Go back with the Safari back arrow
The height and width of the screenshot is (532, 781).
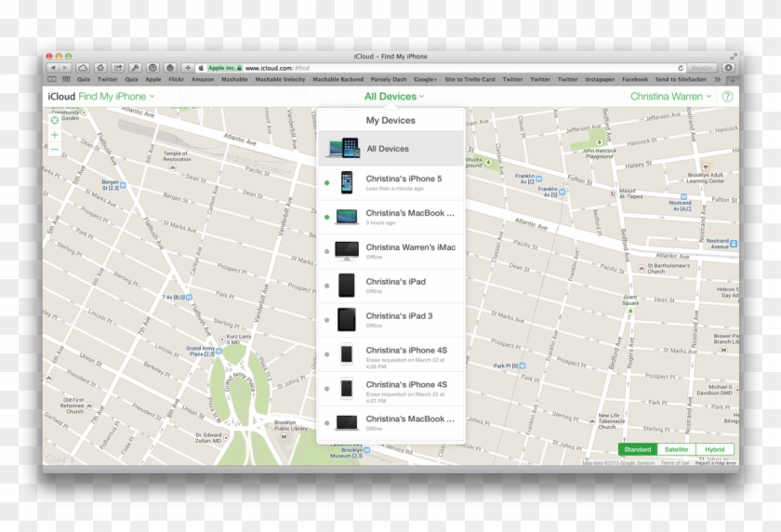pos(53,68)
